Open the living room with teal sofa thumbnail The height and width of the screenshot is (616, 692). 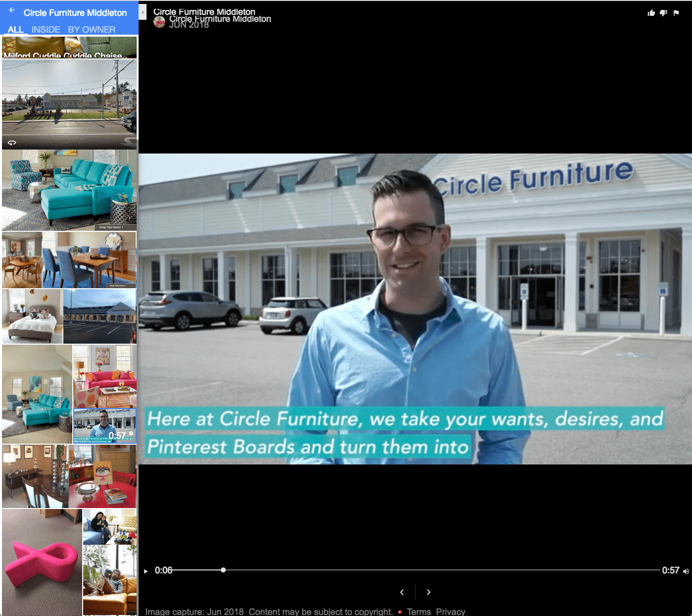[x=37, y=394]
